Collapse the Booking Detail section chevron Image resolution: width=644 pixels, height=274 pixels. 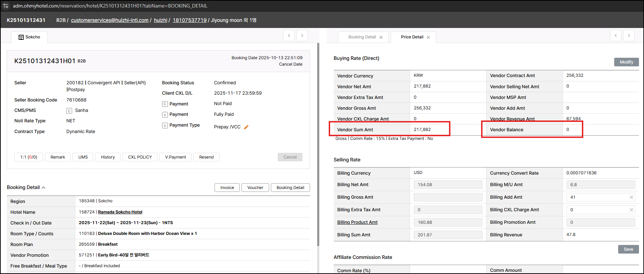pos(43,188)
